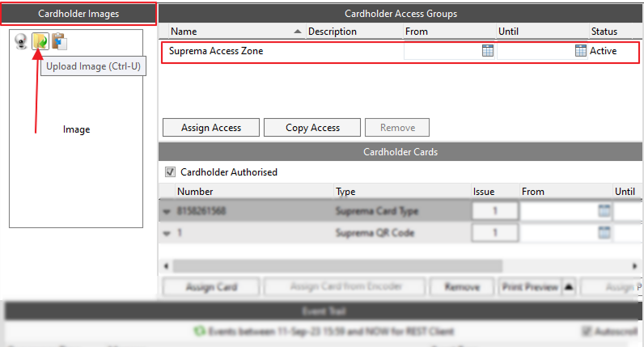Open the Print Preview dropdown arrow
Viewport: 644px width, 347px height.
[569, 286]
